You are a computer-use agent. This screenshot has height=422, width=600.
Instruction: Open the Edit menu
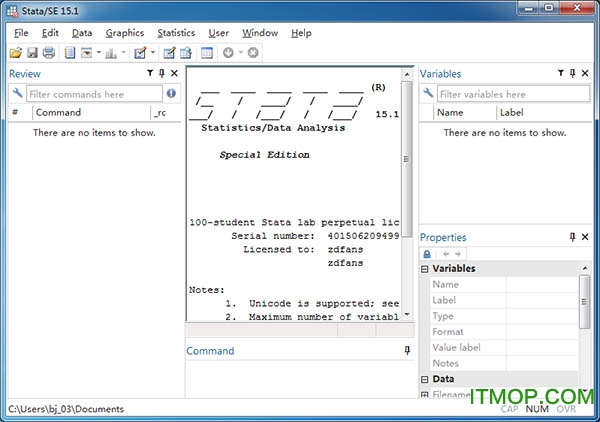[50, 33]
